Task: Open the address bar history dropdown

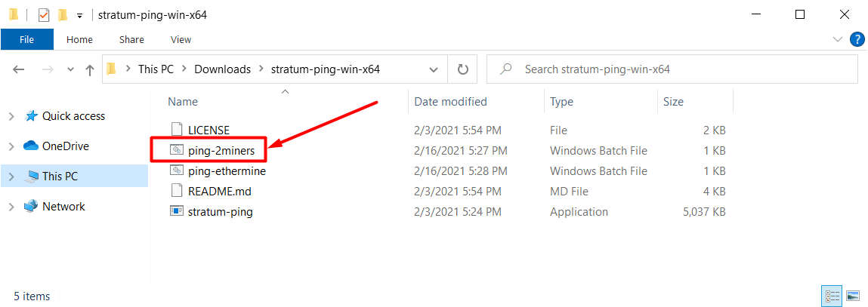Action: (434, 69)
